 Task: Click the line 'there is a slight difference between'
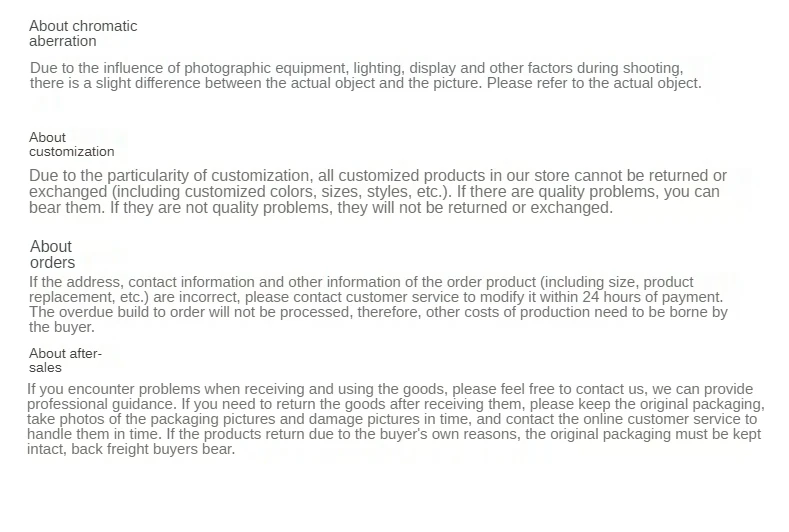[366, 83]
